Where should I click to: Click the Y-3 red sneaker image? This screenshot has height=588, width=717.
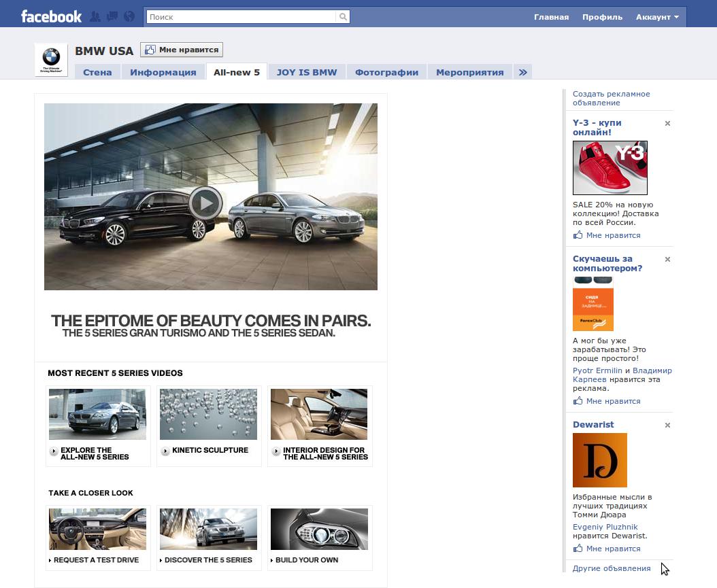610,168
